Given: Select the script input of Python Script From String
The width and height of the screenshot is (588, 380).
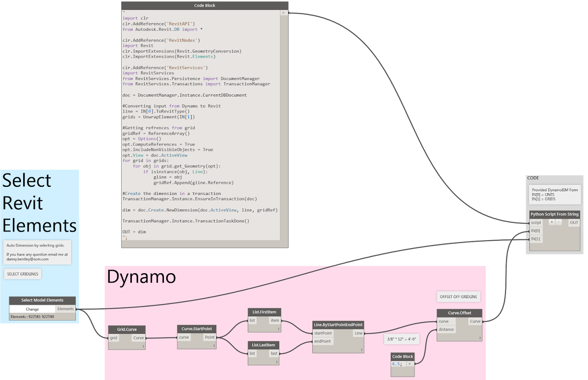Looking at the screenshot, I should pyautogui.click(x=536, y=222).
